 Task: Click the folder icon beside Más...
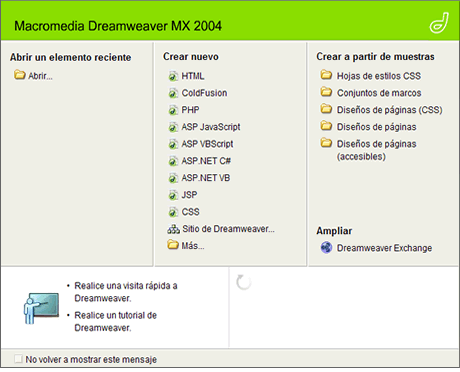click(173, 245)
